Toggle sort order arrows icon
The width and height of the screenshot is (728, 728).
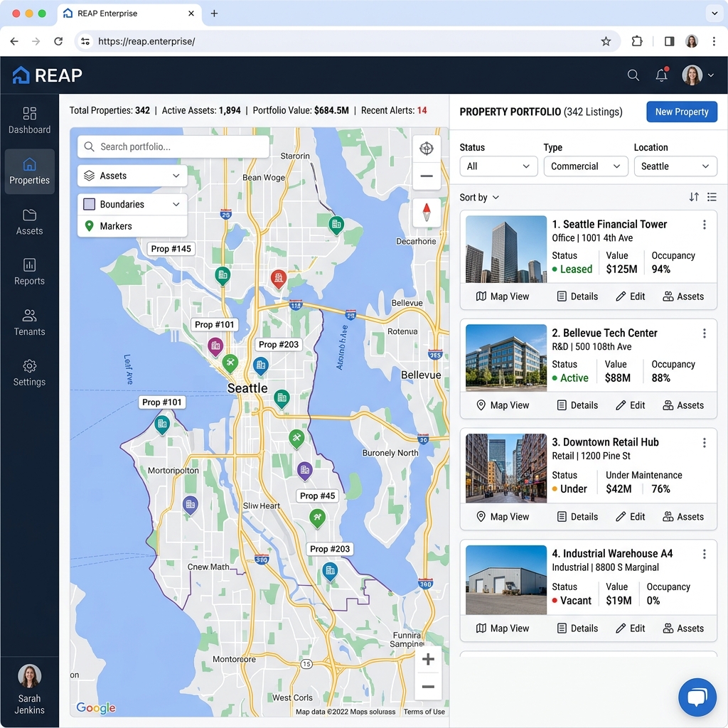point(694,197)
